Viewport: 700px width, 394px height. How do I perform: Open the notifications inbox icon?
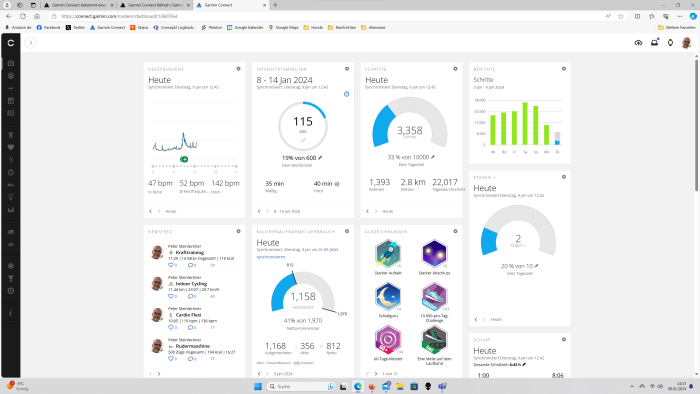click(x=654, y=43)
